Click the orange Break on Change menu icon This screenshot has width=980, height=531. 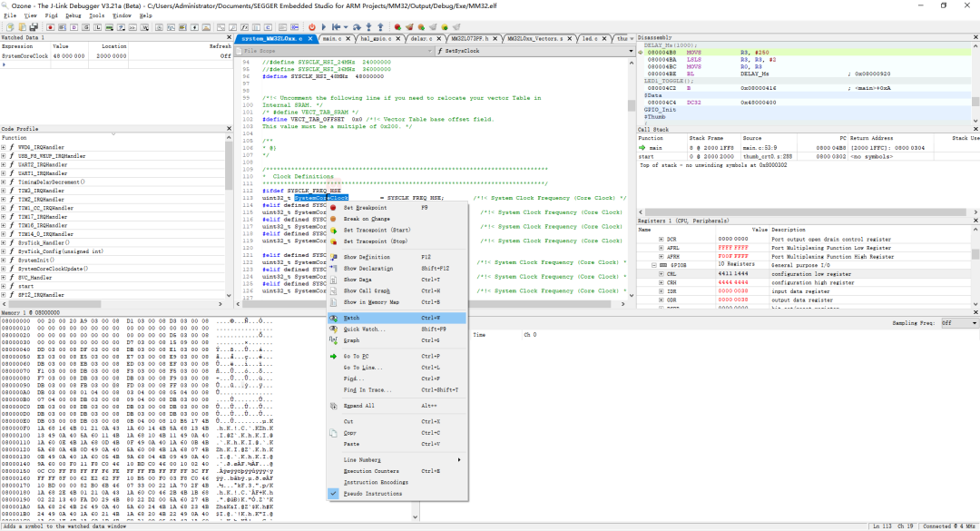(333, 219)
